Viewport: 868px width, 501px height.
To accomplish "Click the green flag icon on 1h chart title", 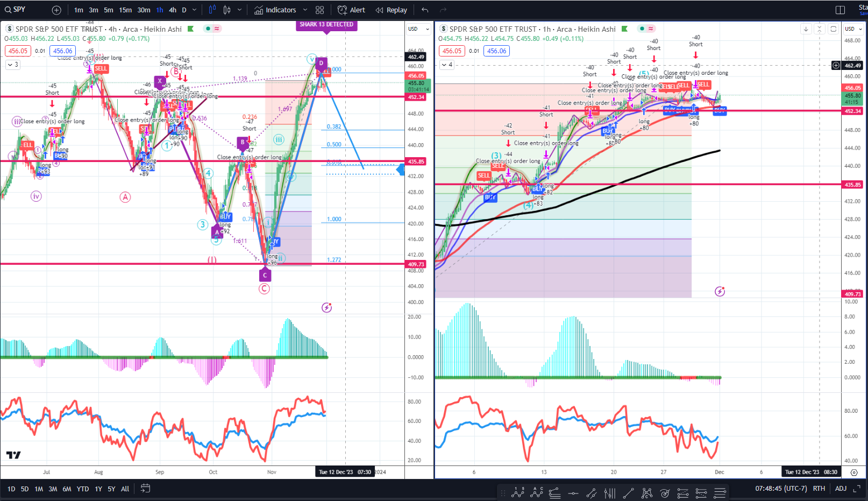I will (624, 29).
